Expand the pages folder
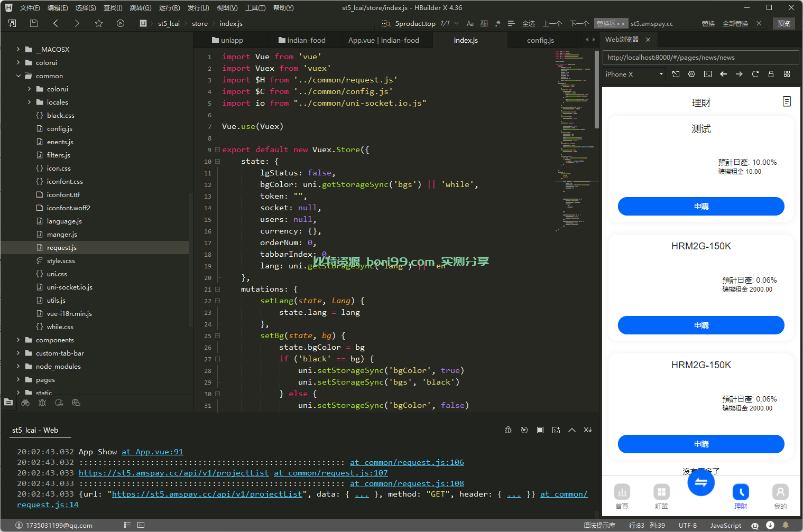 [x=18, y=380]
